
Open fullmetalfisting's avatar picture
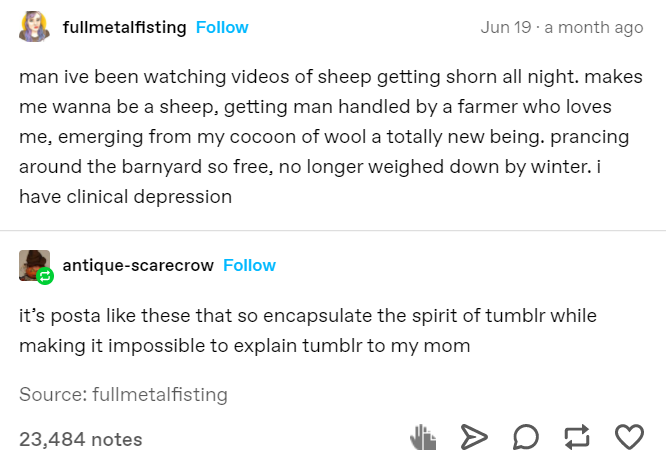click(x=34, y=27)
